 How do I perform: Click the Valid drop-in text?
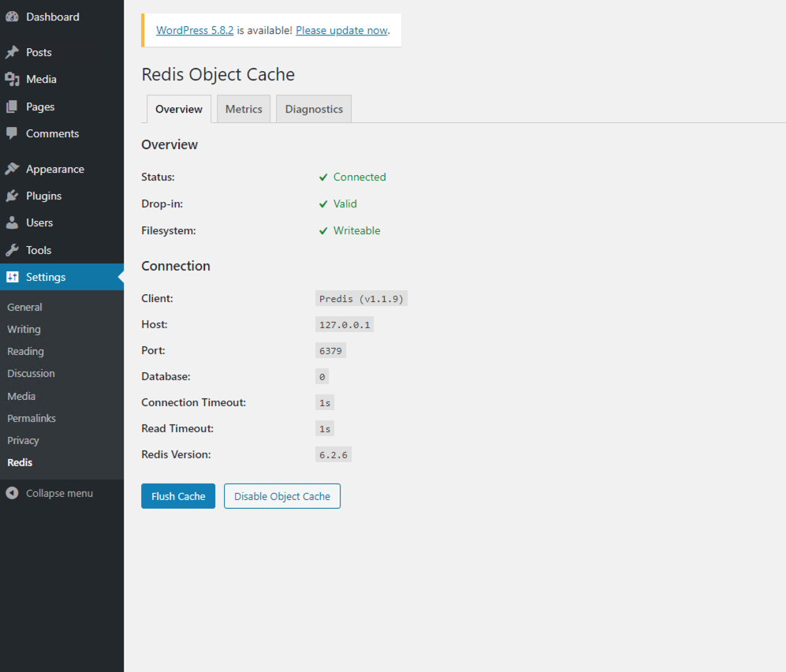345,203
